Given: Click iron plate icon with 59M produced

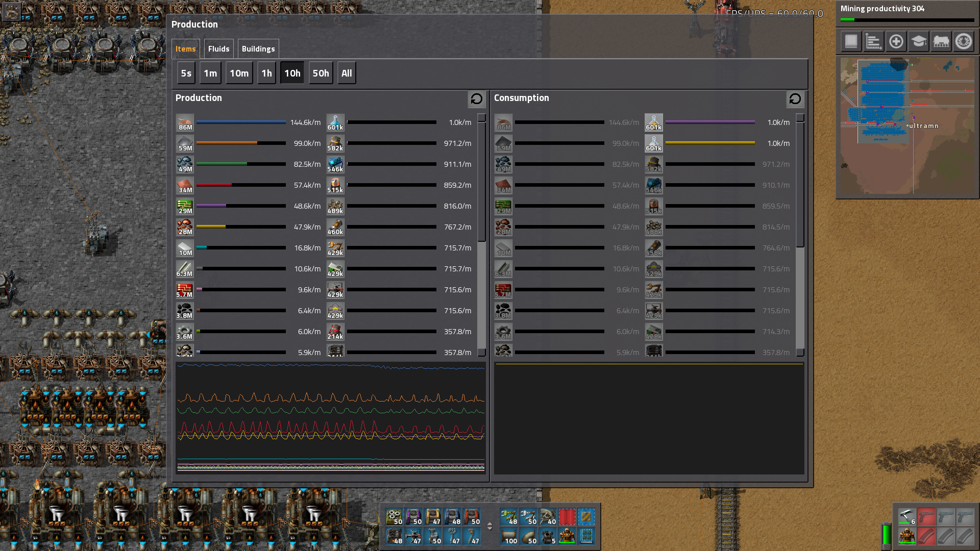Looking at the screenshot, I should (185, 143).
